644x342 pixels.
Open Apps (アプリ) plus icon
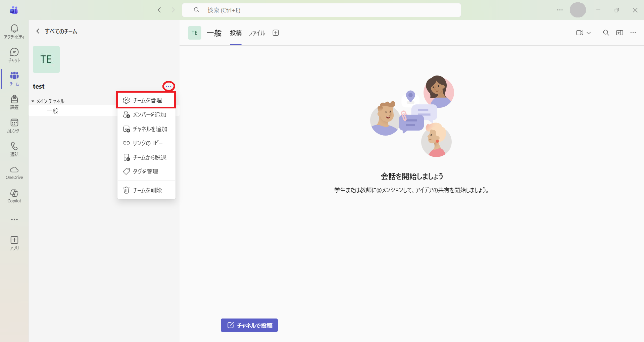(14, 243)
